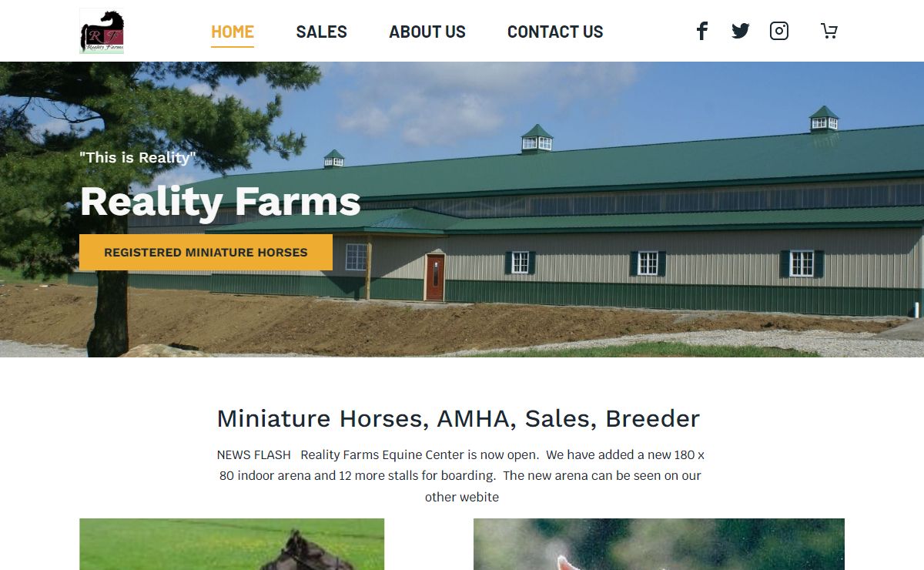924x570 pixels.
Task: Open the horse photo on green grass
Action: [x=232, y=544]
